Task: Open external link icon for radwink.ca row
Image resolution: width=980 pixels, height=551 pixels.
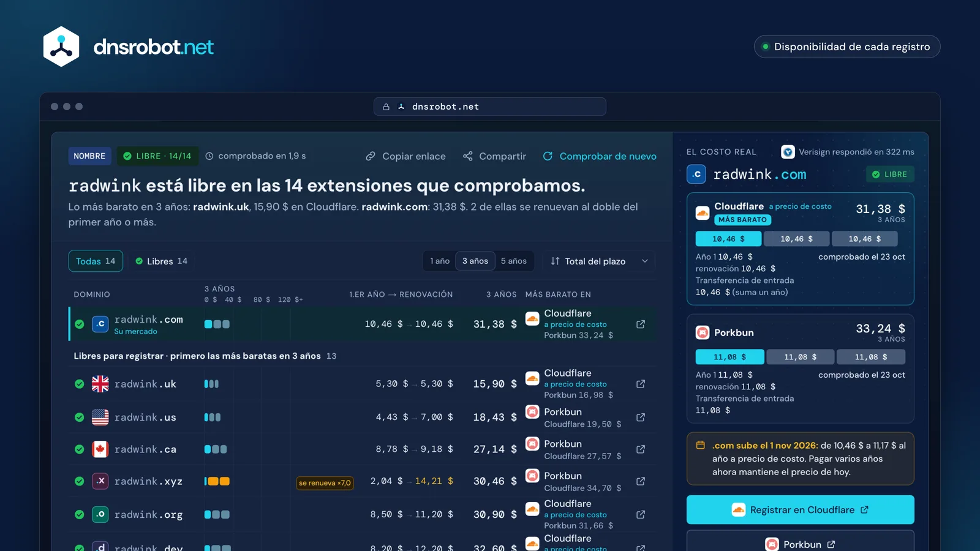Action: click(641, 449)
